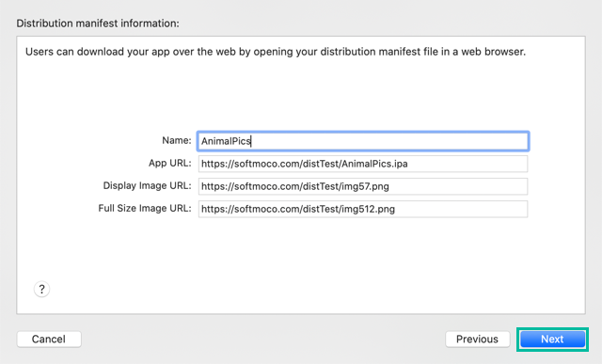Click the 'App URL:' label
The height and width of the screenshot is (364, 602).
pyautogui.click(x=169, y=163)
